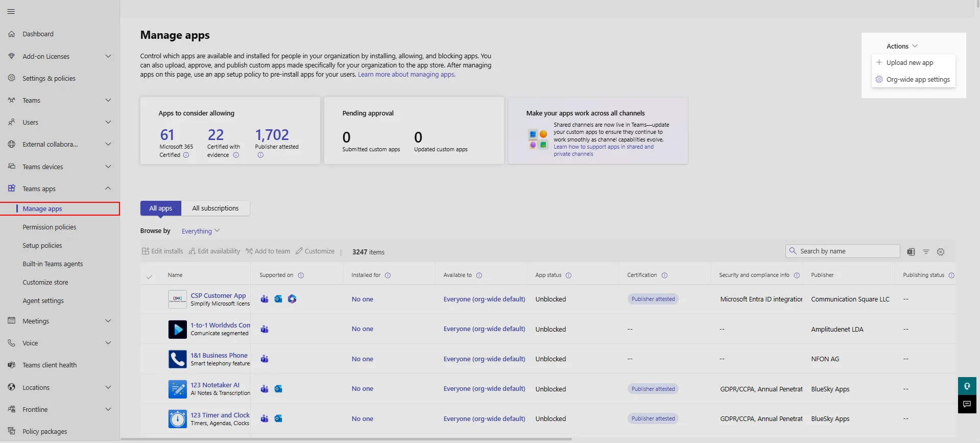980x443 pixels.
Task: Go to Setup policies
Action: click(x=42, y=245)
